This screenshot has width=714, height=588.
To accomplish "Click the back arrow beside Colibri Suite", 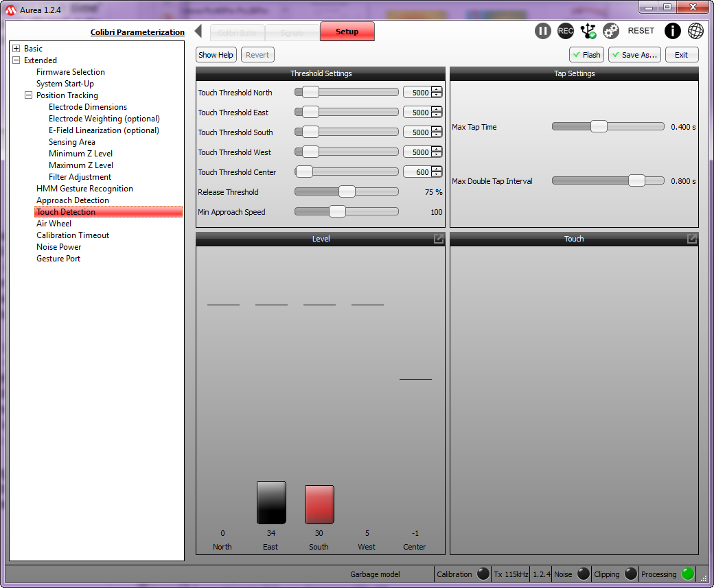I will (x=198, y=32).
